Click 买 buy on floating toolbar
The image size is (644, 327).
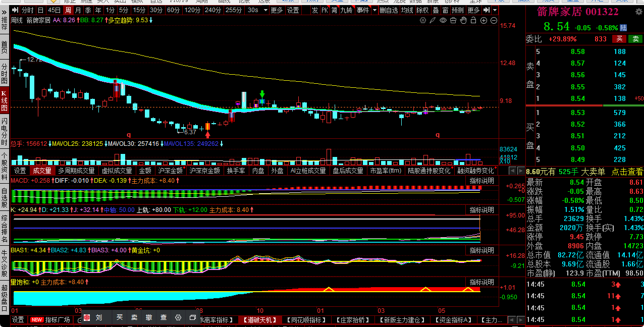[x=120, y=317]
